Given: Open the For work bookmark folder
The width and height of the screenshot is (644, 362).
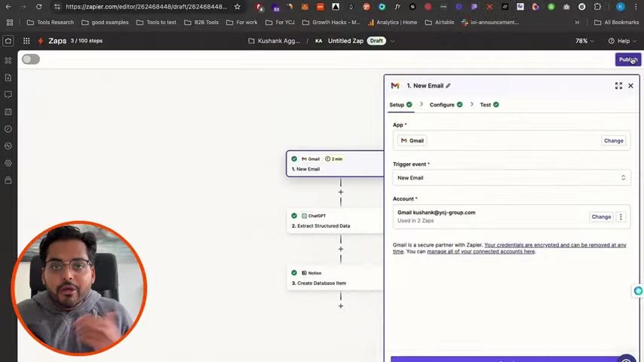Looking at the screenshot, I should pyautogui.click(x=242, y=22).
